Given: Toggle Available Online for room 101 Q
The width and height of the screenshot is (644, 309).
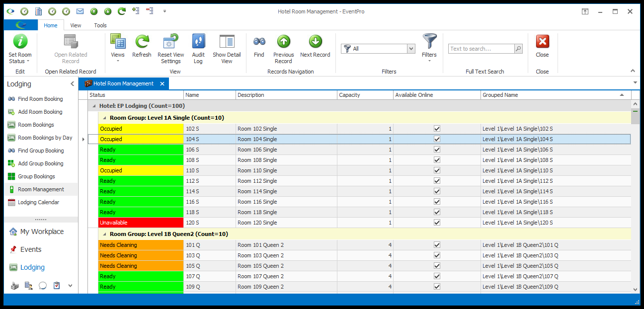Looking at the screenshot, I should pos(437,245).
